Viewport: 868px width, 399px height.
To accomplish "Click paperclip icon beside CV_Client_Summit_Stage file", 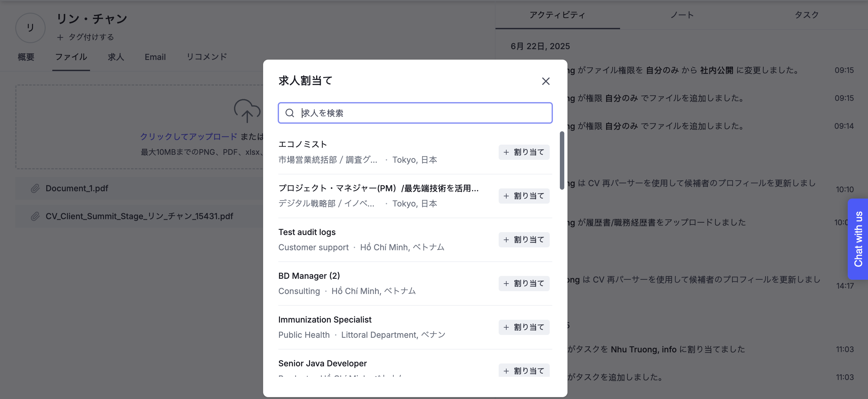I will coord(35,216).
